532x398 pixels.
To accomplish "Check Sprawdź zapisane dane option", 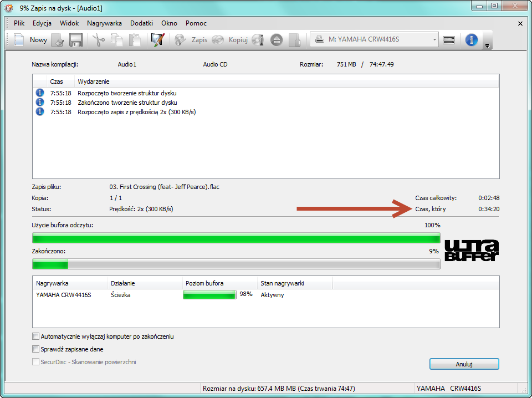I will tap(35, 349).
